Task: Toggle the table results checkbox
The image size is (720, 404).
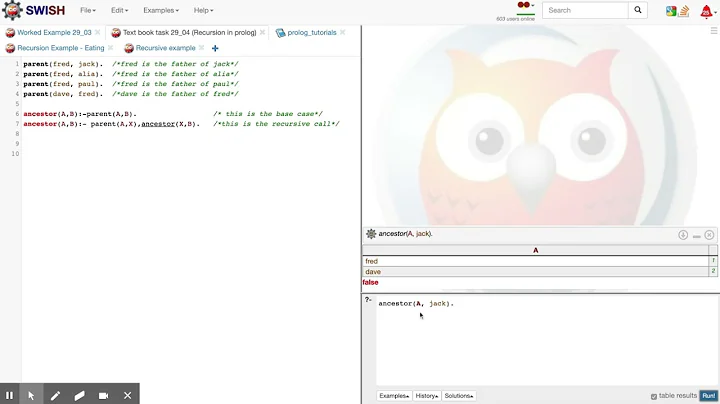Action: pyautogui.click(x=654, y=396)
